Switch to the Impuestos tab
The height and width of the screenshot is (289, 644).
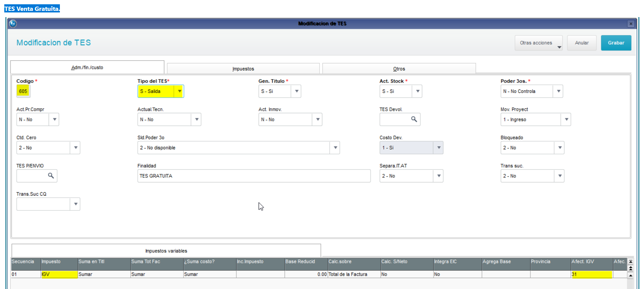(243, 69)
